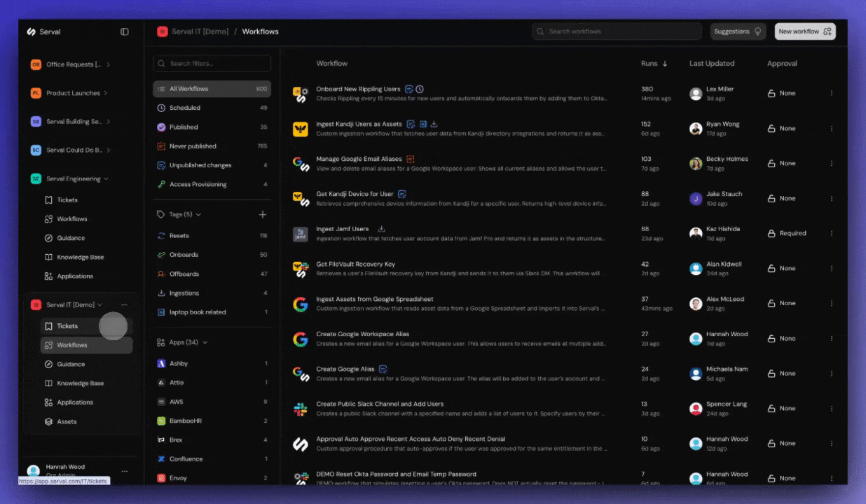Click the Jamf icon on Ingest Jamf Users
This screenshot has height=504, width=866.
tap(301, 233)
